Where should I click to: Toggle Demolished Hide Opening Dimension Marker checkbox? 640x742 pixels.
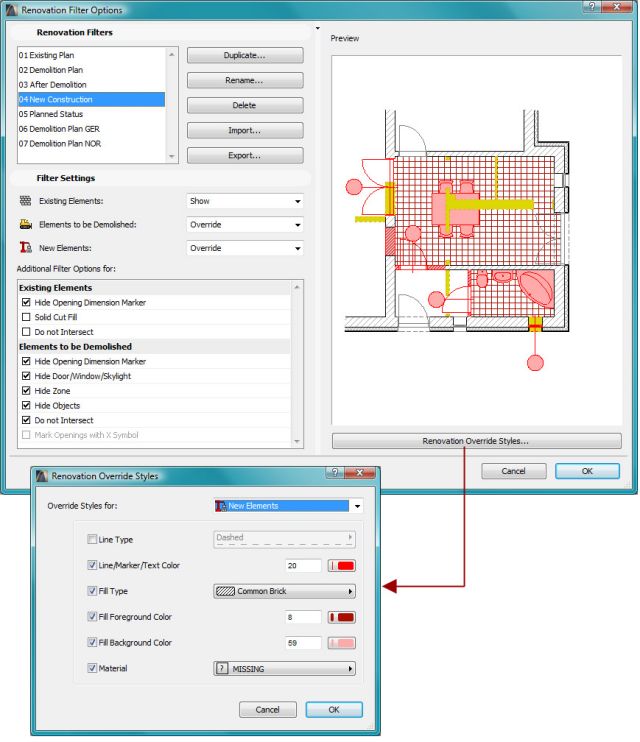point(26,361)
